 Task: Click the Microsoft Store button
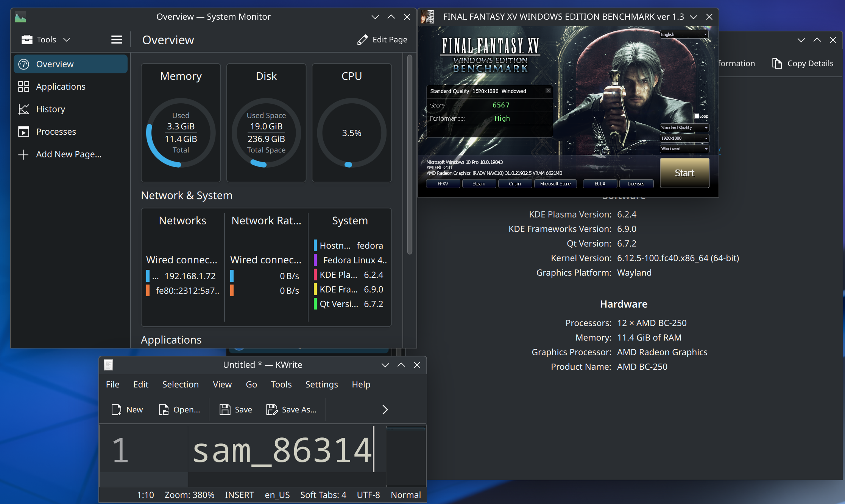(555, 184)
